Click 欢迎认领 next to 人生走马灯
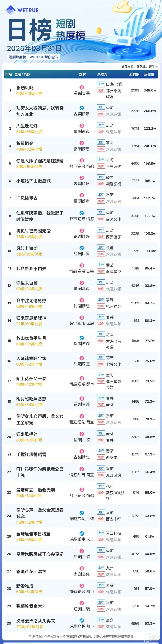This screenshot has height=644, width=162. coord(114,132)
